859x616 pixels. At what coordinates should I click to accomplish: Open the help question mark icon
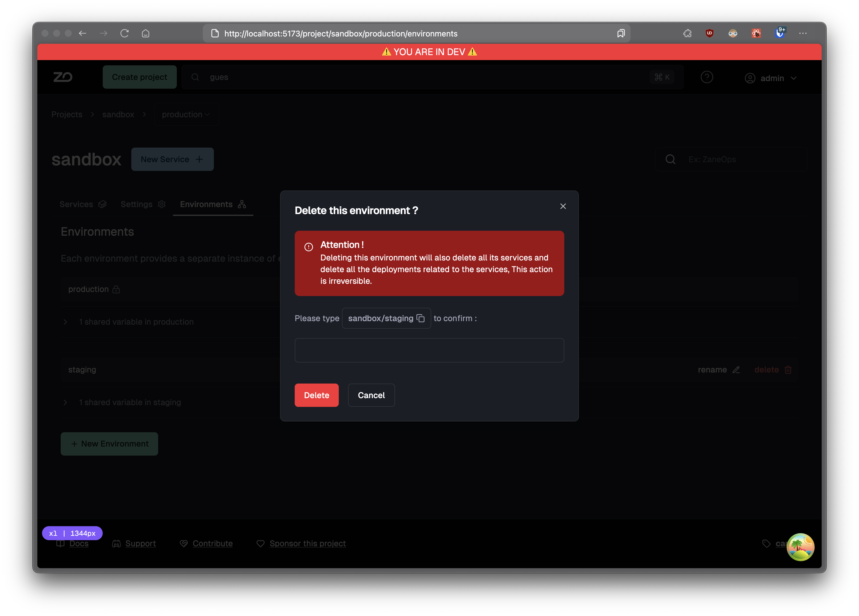pyautogui.click(x=706, y=77)
